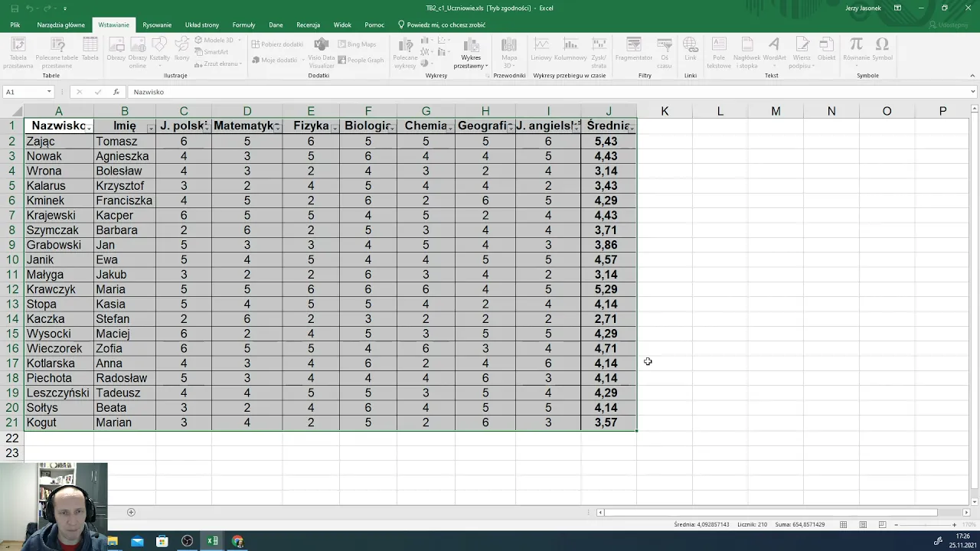Click the Link icon in the ribbon
980x551 pixels.
(x=690, y=49)
